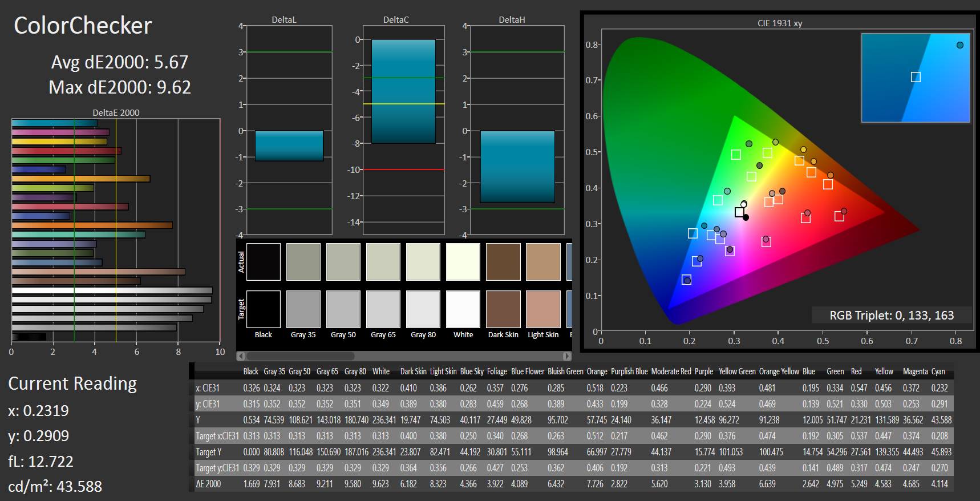Screen dimensions: 980x501
Task: Click the Current Reading heading
Action: tap(72, 383)
